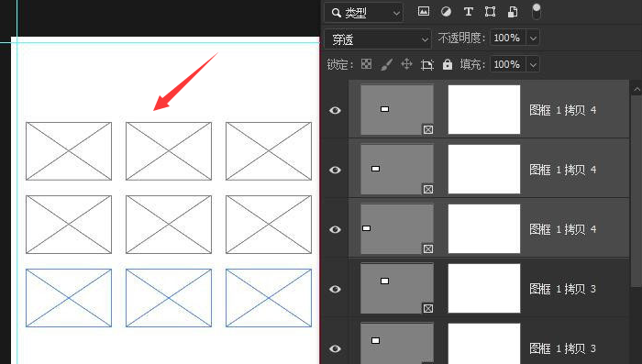
Task: Hide the topmost 图框 1 拷贝 4 layer
Action: coord(335,110)
